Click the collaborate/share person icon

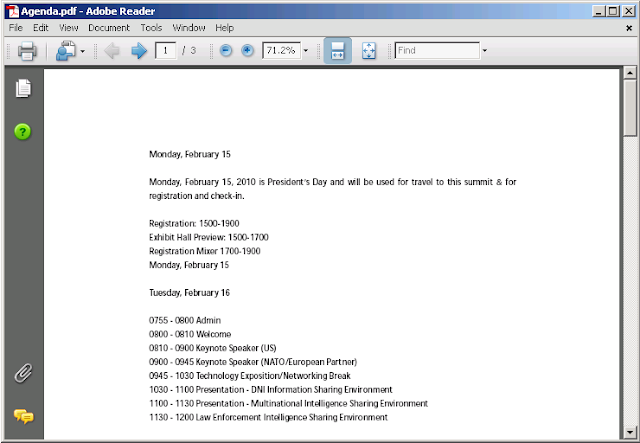coord(66,51)
